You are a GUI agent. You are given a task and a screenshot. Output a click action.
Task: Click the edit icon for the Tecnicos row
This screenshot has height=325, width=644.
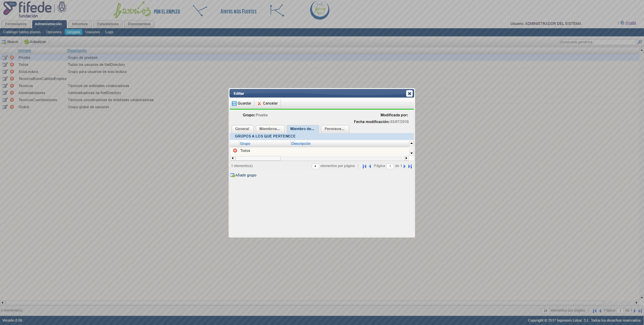5,86
